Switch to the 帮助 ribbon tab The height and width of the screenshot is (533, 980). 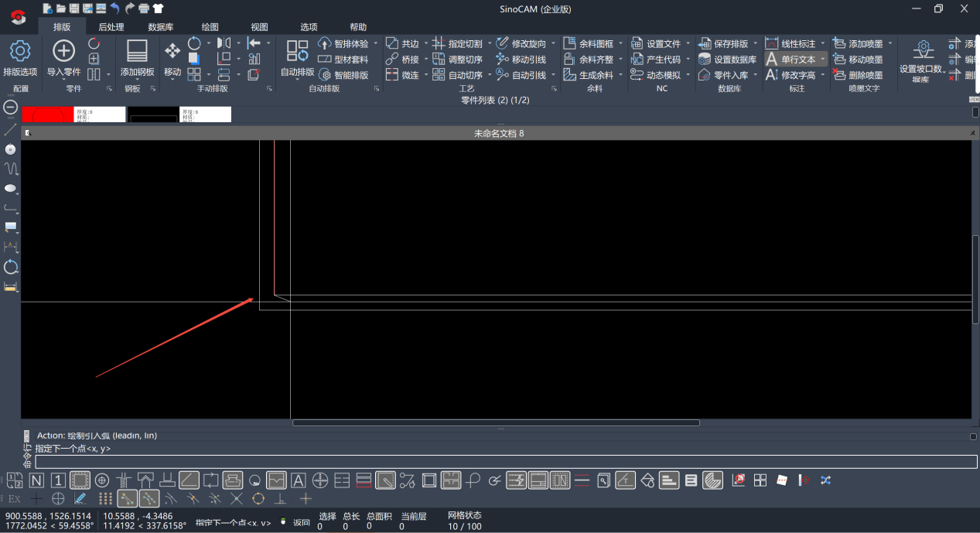358,27
